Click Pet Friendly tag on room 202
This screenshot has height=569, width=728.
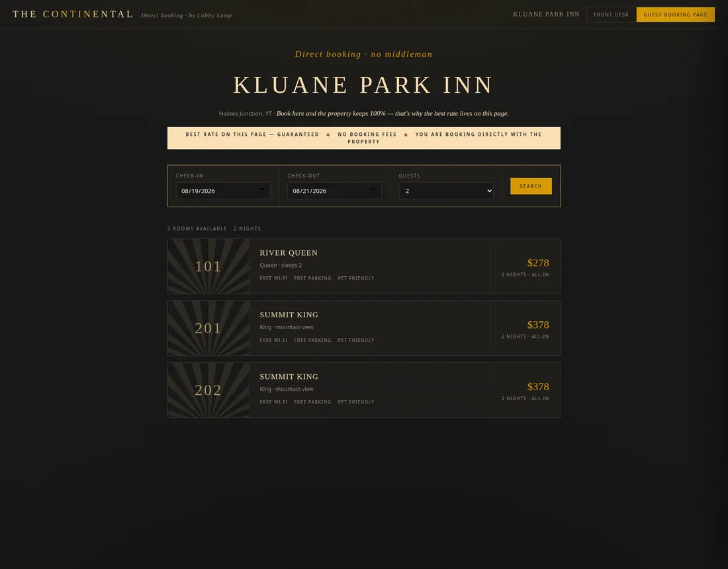tap(355, 401)
